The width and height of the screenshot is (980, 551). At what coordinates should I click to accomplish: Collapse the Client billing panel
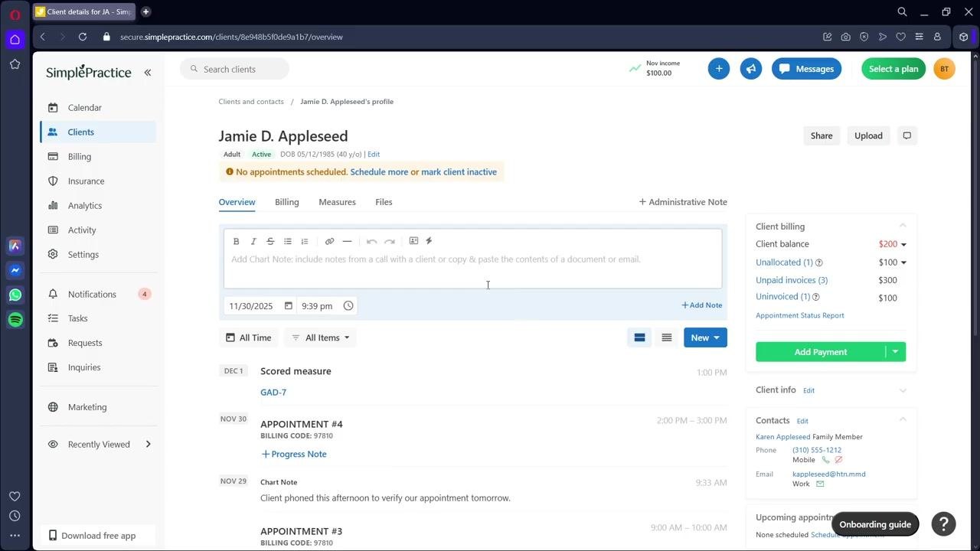[903, 226]
